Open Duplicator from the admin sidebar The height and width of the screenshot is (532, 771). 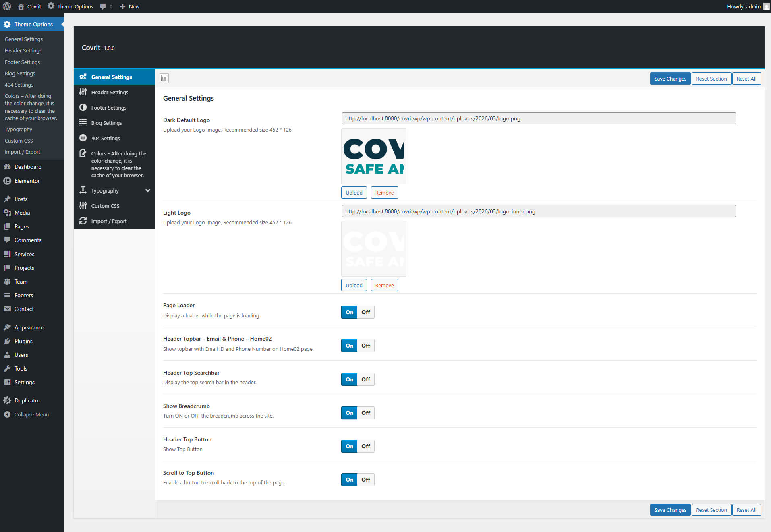point(27,400)
